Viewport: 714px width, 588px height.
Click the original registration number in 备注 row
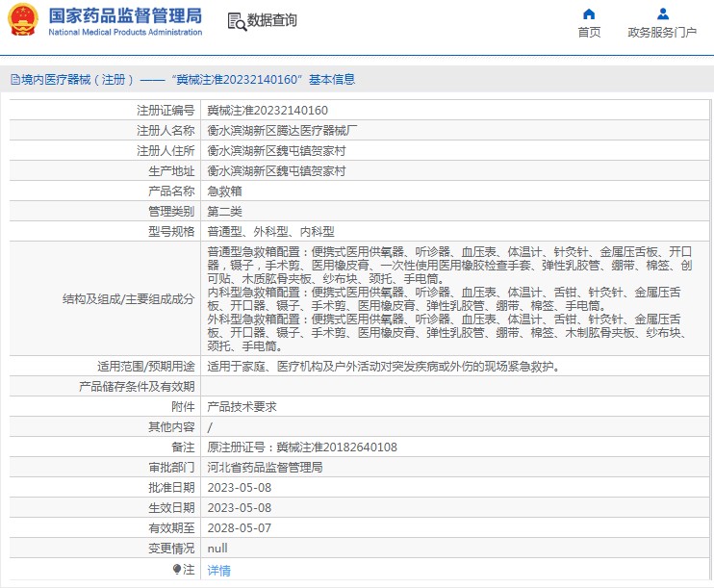pos(302,447)
